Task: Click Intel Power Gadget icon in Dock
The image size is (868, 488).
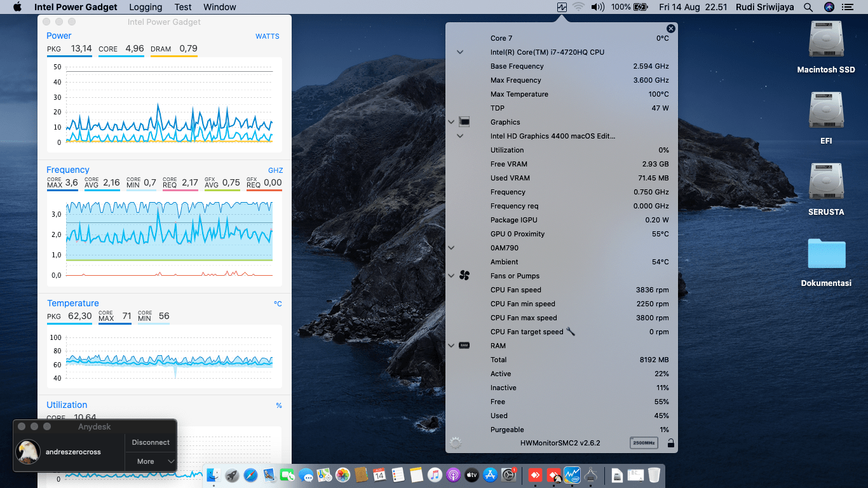Action: 573,475
